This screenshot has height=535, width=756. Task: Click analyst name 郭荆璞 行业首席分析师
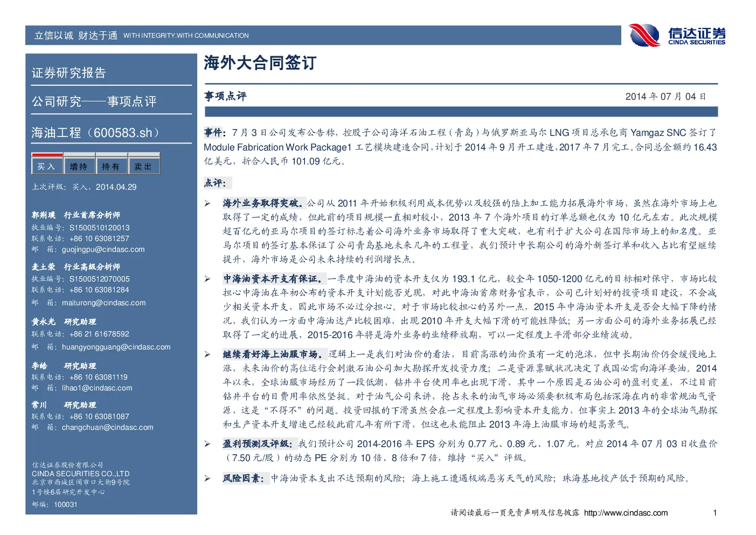coord(76,215)
